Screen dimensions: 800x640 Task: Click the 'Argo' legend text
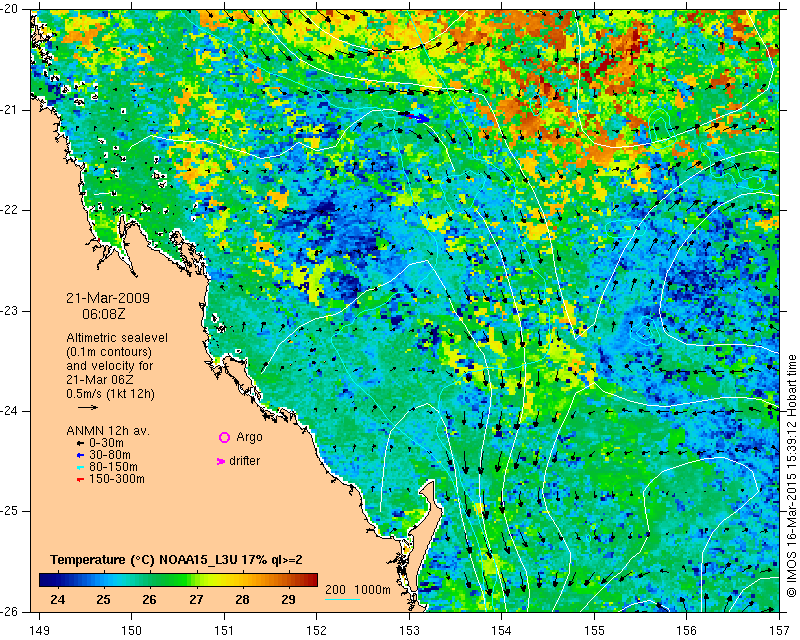[x=249, y=437]
